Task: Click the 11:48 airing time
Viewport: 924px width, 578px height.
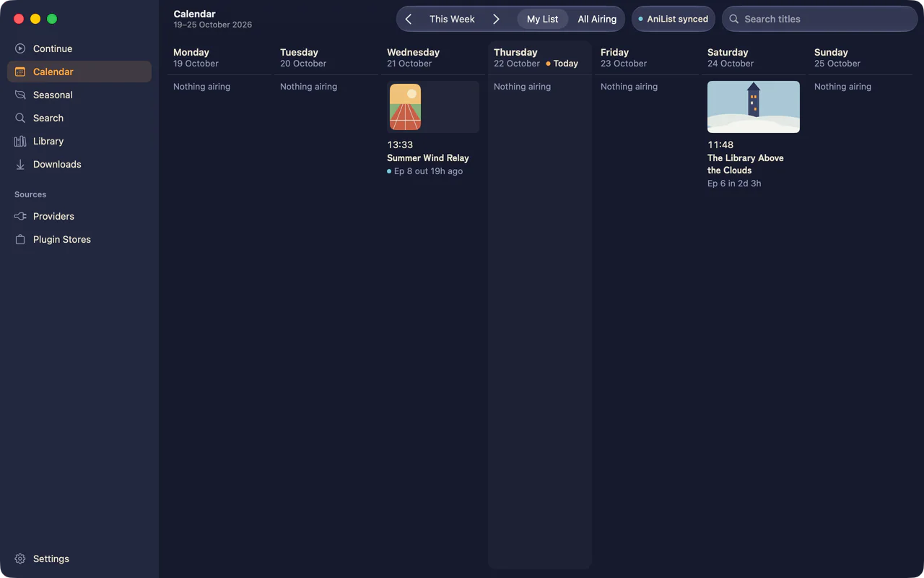Action: tap(720, 144)
